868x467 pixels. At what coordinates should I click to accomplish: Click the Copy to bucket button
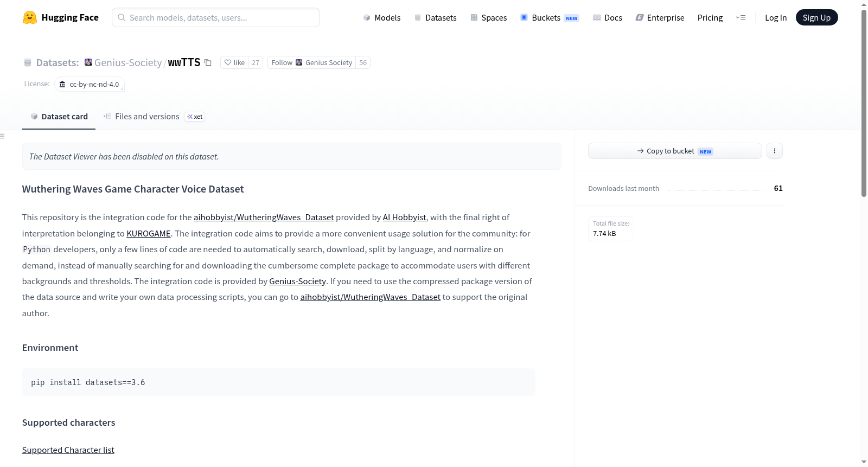point(675,151)
